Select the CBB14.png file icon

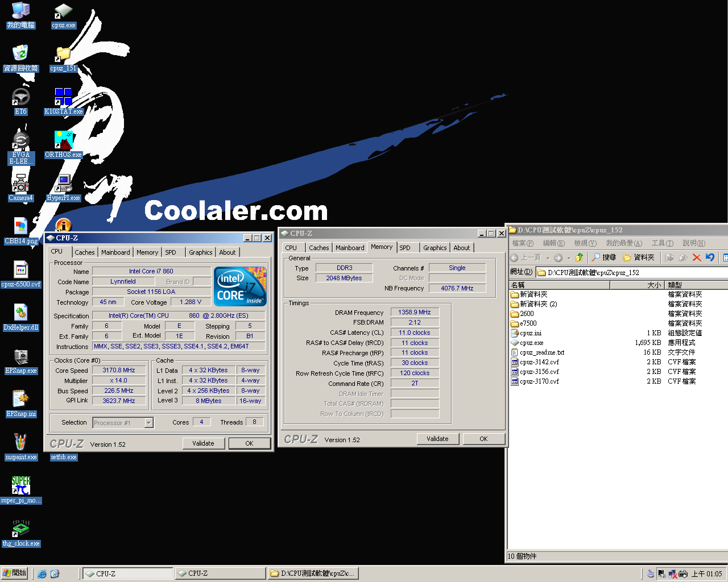tap(21, 231)
